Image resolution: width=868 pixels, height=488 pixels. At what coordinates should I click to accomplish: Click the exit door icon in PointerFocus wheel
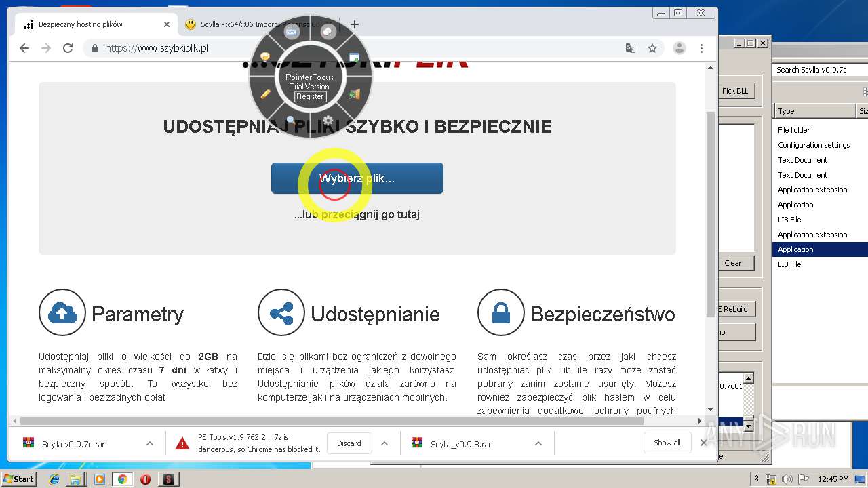tap(355, 94)
